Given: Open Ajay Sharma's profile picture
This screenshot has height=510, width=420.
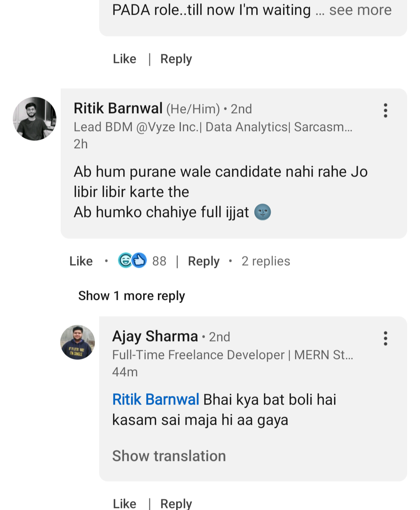Looking at the screenshot, I should pos(78,342).
